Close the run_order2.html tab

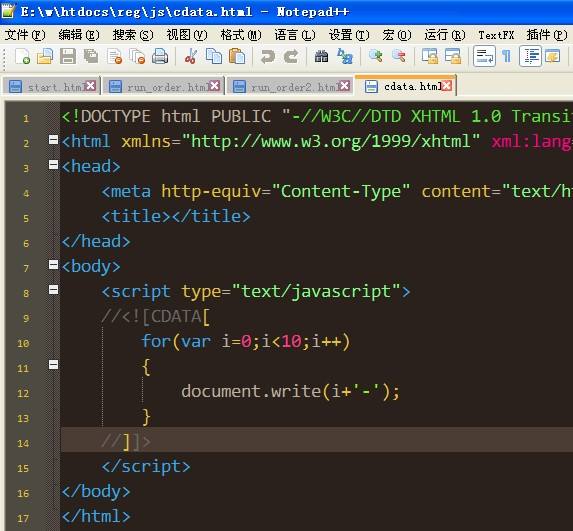[x=344, y=86]
